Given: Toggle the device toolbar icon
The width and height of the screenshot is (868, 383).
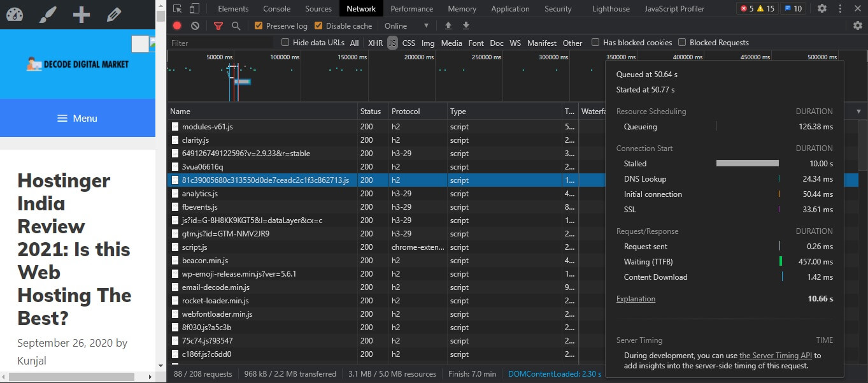Looking at the screenshot, I should [x=194, y=8].
